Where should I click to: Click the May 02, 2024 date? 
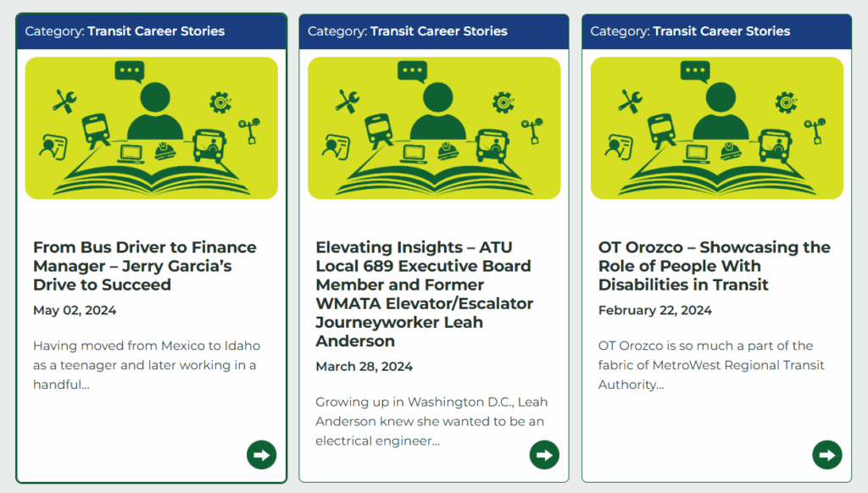click(75, 310)
